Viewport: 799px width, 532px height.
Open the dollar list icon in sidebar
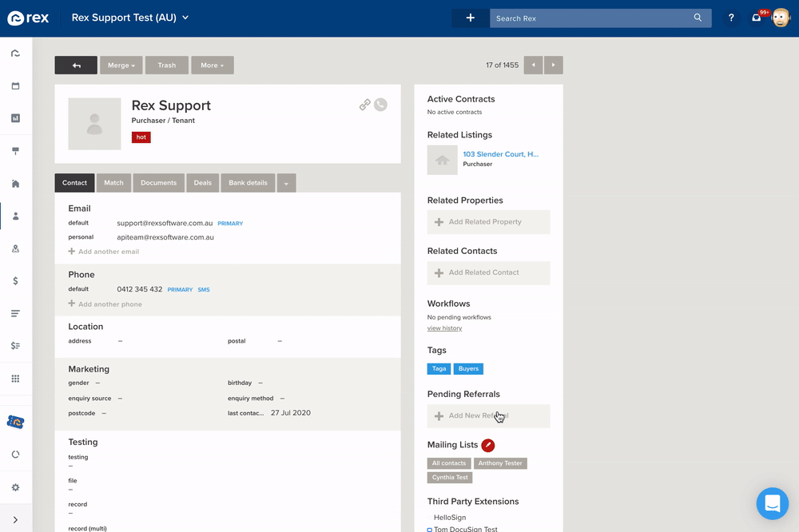pos(15,346)
